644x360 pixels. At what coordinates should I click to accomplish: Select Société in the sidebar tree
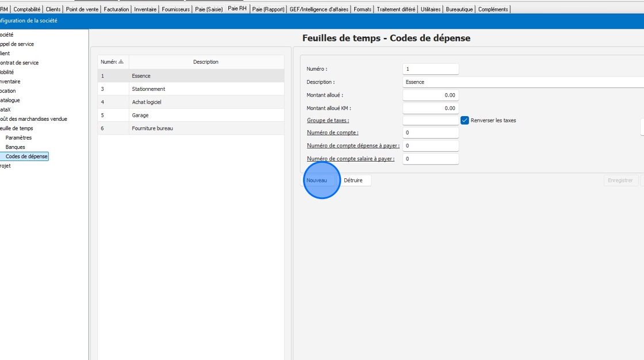tap(6, 35)
